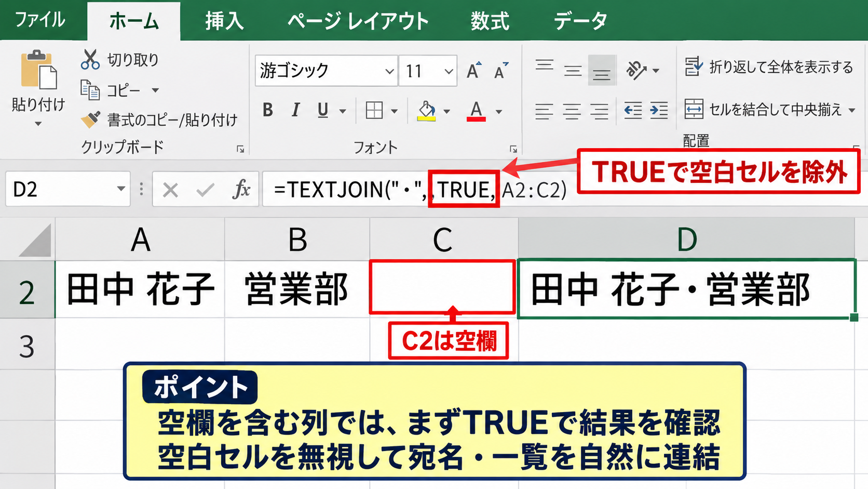Screen dimensions: 868x489
Task: Click the Increase Indent icon
Action: [659, 110]
